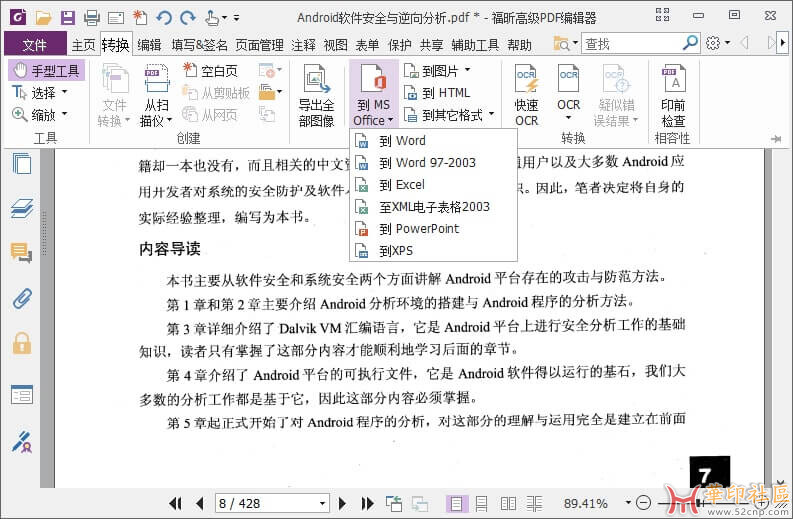Switch to the Edit (编辑) tab
Image resolution: width=793 pixels, height=519 pixels.
click(x=149, y=45)
